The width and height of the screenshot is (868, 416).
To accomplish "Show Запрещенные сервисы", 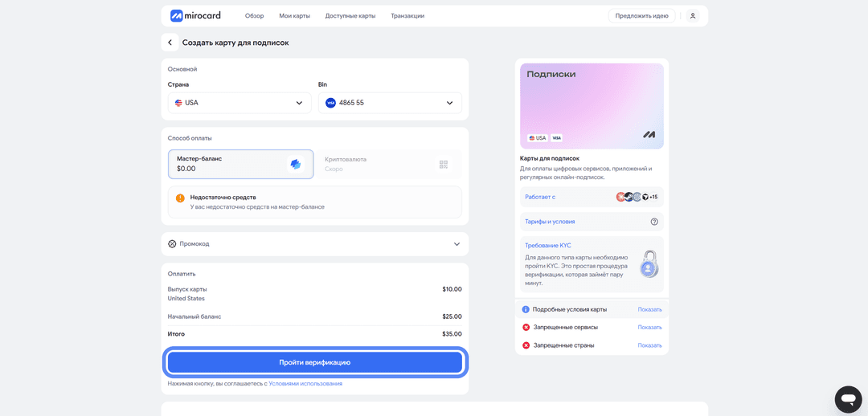I will 649,328.
